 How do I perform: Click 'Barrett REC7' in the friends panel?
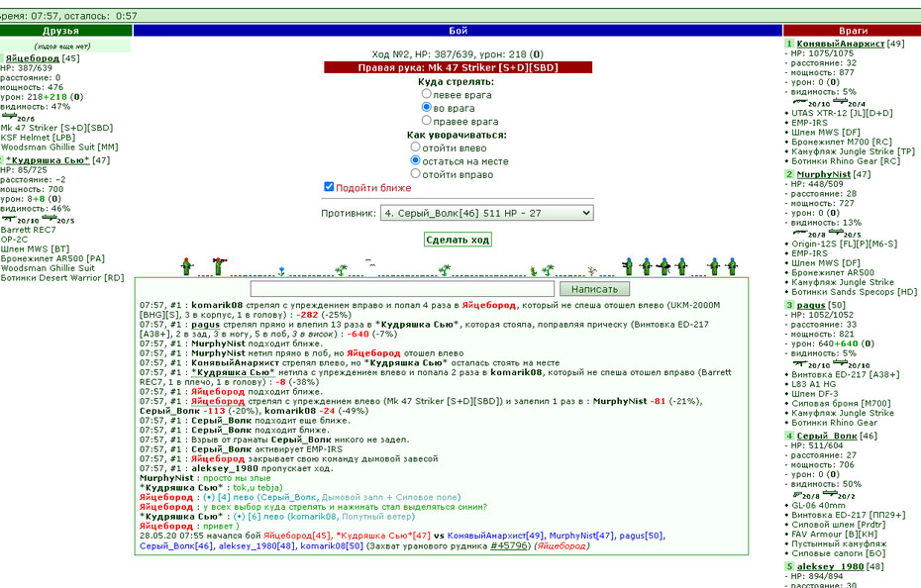click(28, 230)
